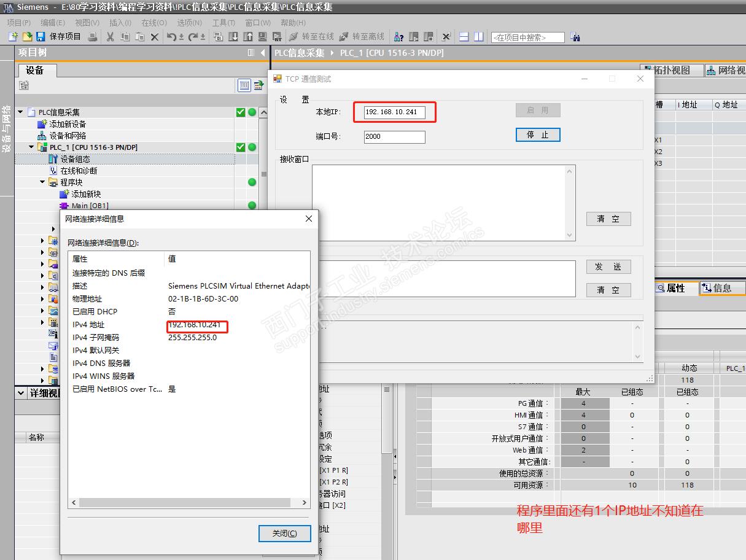Collapse the 详细视图 panel

point(21,393)
